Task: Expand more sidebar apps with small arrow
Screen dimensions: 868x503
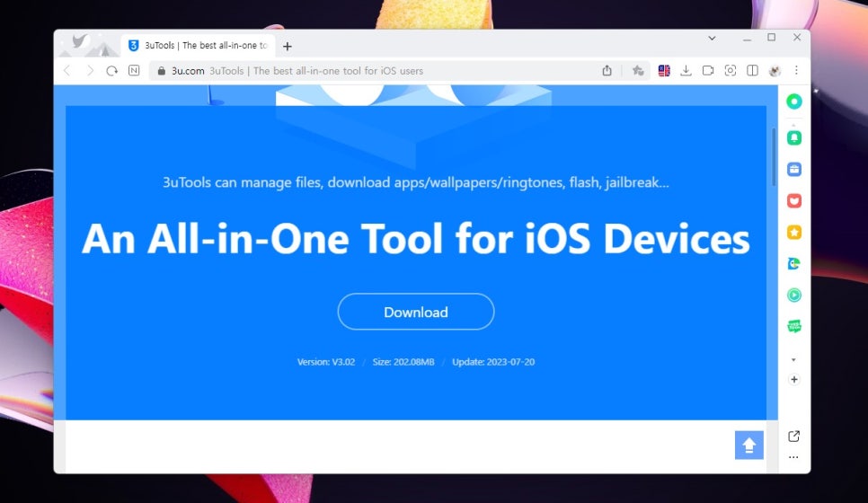Action: click(x=793, y=359)
